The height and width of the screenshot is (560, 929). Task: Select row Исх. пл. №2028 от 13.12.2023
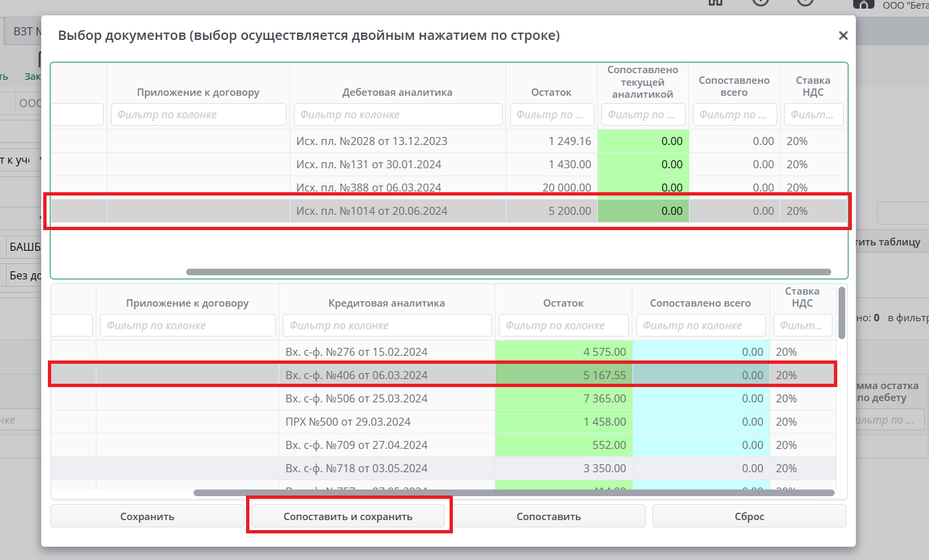[x=372, y=141]
